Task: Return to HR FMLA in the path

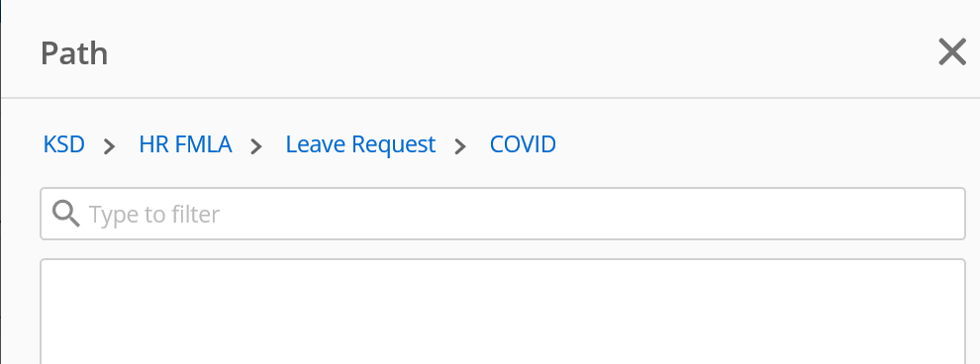Action: click(x=186, y=144)
